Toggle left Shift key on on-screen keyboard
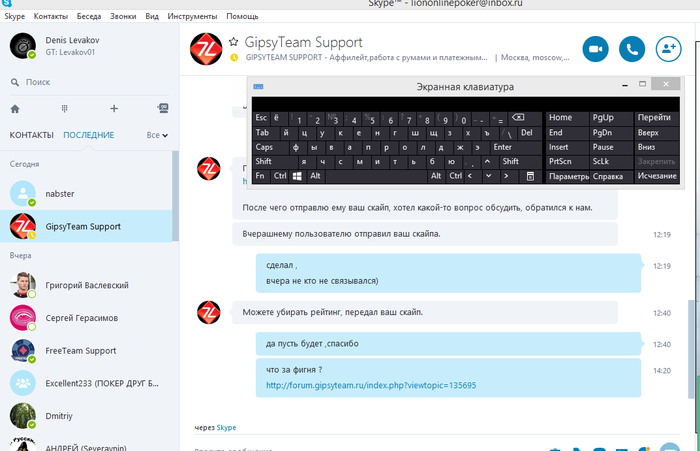The width and height of the screenshot is (700, 451). pyautogui.click(x=275, y=162)
